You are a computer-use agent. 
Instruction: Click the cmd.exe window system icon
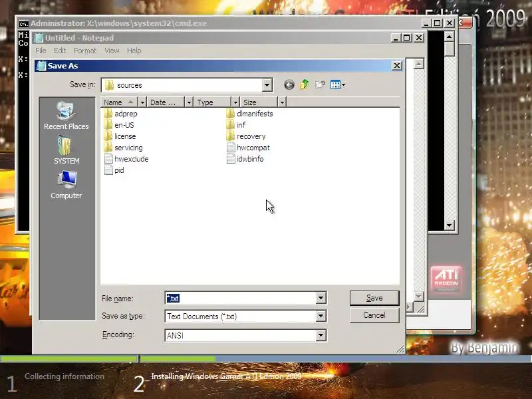23,23
